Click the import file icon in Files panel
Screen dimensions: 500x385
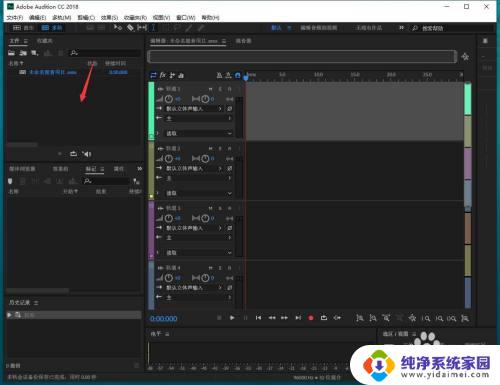click(23, 53)
